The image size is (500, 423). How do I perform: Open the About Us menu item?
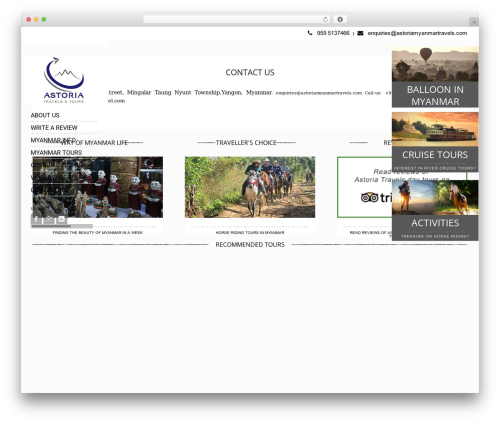(45, 115)
